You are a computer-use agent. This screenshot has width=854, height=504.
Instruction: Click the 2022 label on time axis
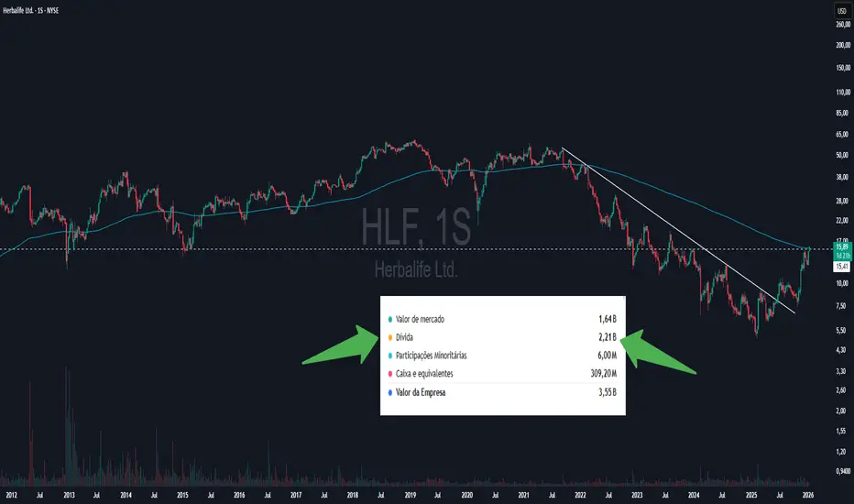coord(580,495)
